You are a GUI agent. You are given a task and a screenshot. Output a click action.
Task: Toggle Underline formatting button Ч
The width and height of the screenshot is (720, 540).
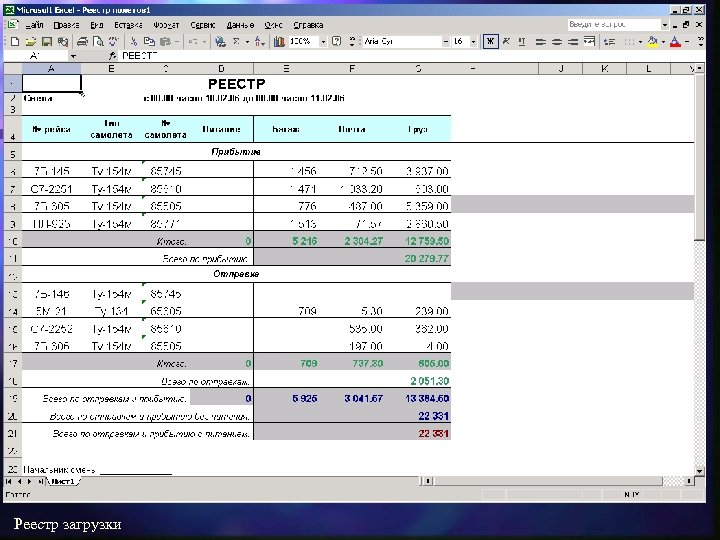coord(522,42)
